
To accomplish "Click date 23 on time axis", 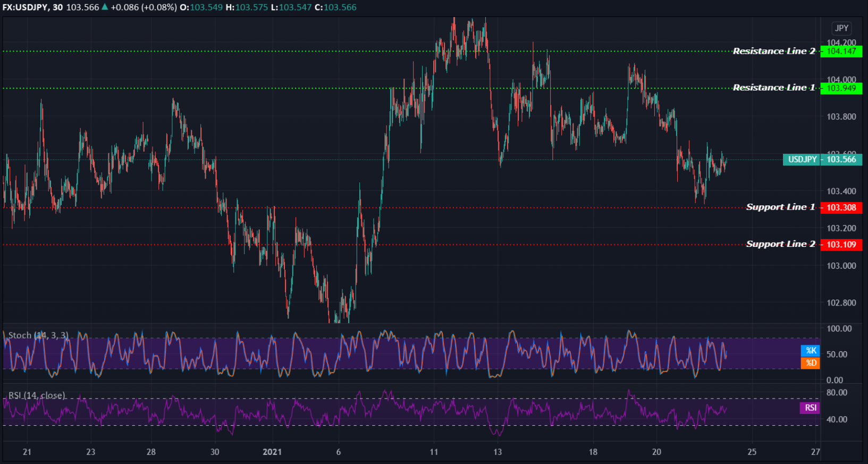I will click(91, 452).
